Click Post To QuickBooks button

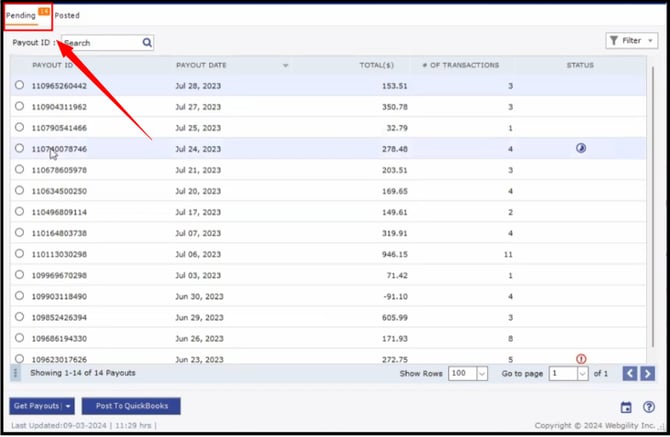click(132, 406)
